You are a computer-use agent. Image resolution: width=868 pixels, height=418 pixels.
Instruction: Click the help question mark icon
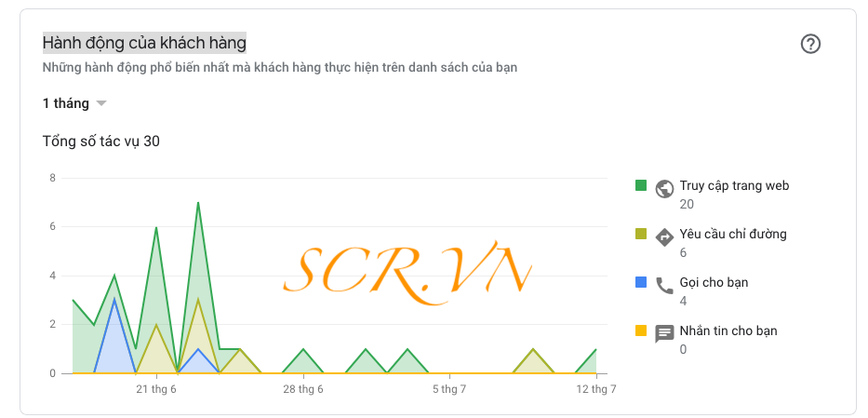coord(810,44)
